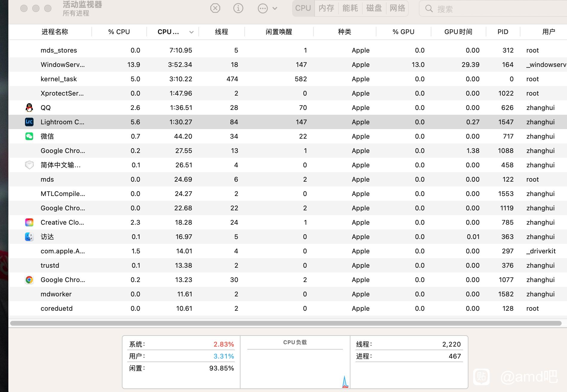Select the trustd process name

pos(50,265)
